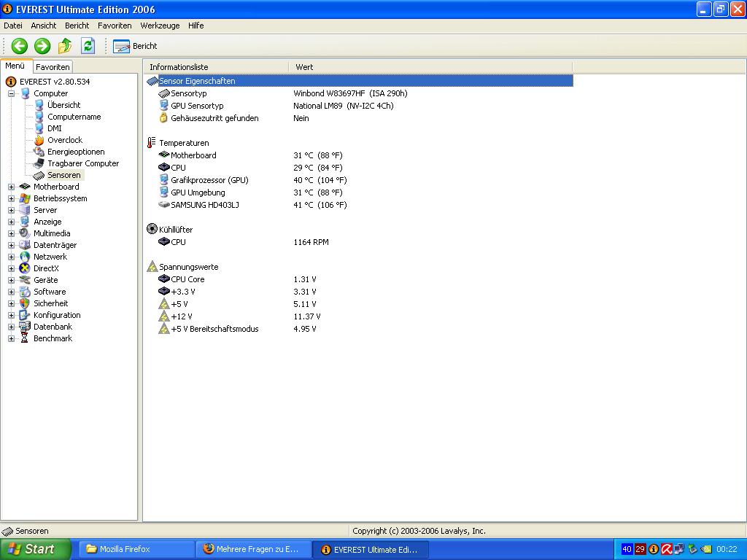Expand the Anzeige tree node

pyautogui.click(x=12, y=222)
